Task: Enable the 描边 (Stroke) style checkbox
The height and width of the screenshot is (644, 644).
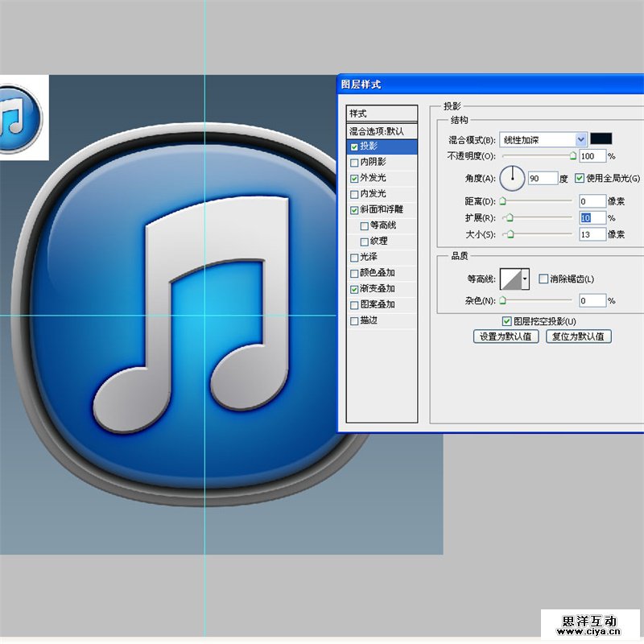Action: tap(355, 320)
